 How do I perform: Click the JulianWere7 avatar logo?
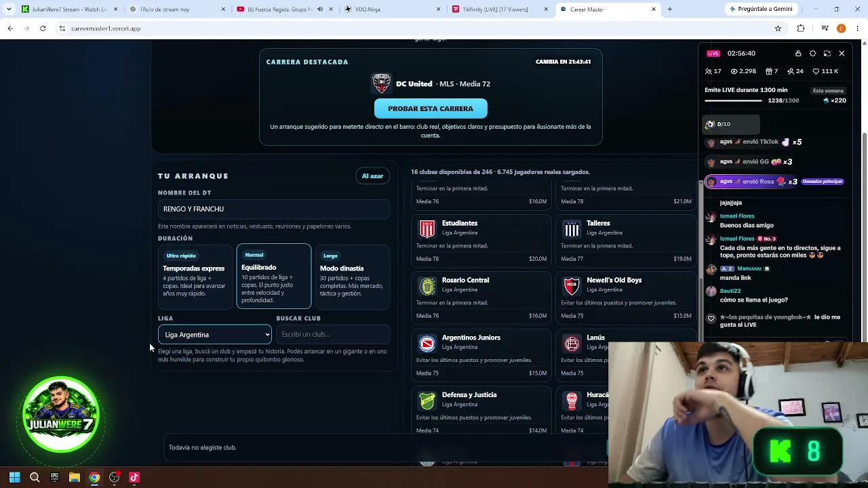click(61, 415)
